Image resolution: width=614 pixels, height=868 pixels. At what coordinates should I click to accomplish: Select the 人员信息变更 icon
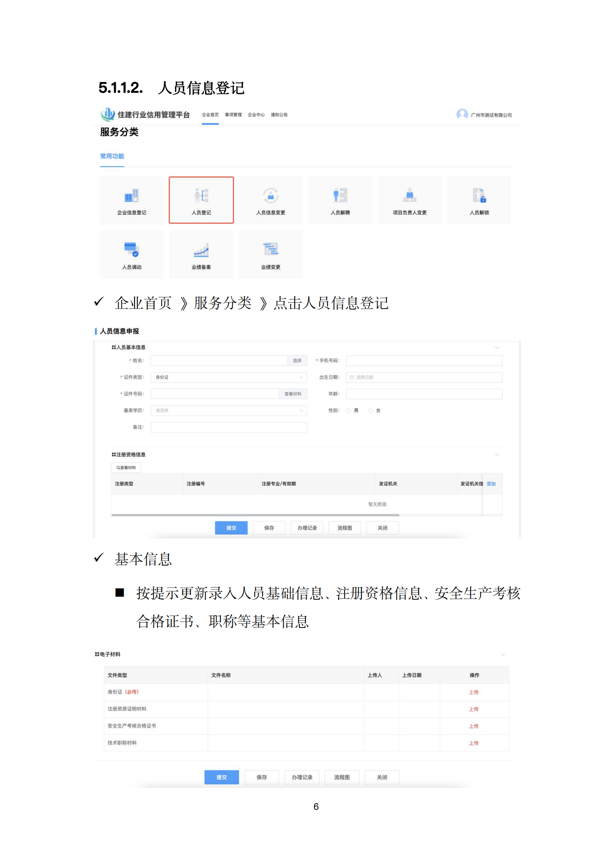(x=270, y=196)
